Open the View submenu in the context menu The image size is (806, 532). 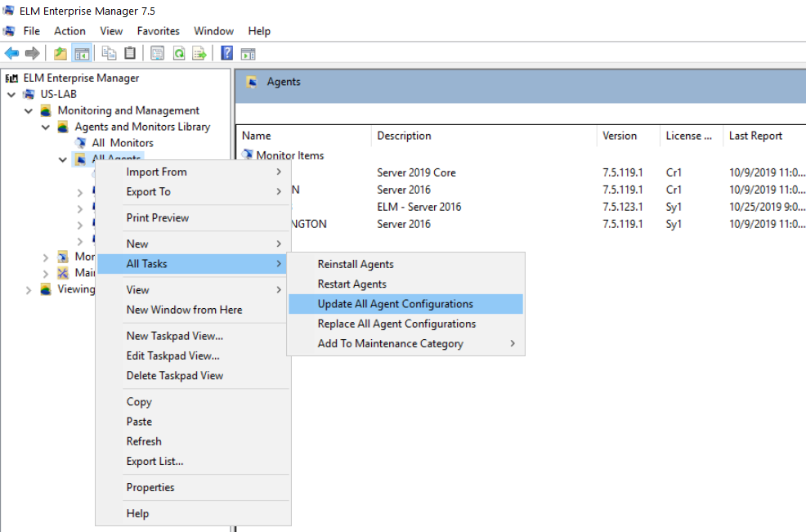193,290
